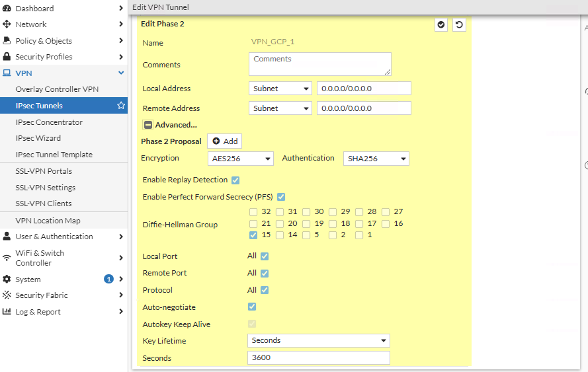Check Diffie-Hellman group 19

306,224
